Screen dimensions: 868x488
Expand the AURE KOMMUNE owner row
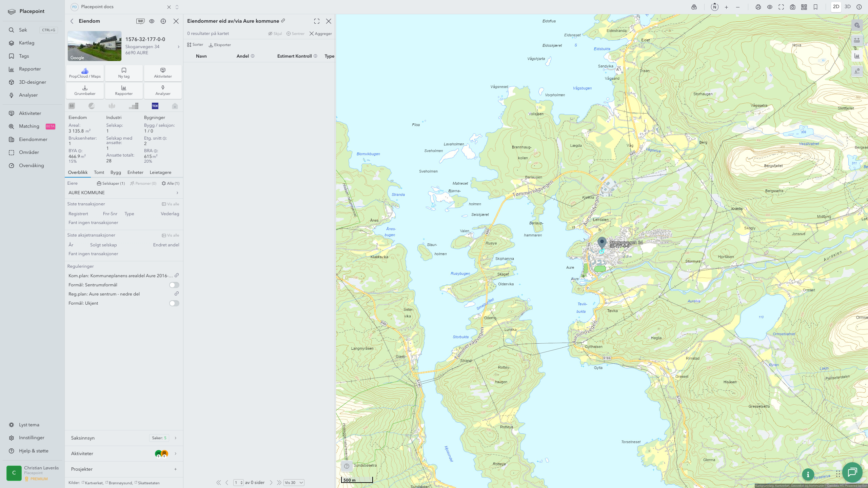click(x=123, y=192)
